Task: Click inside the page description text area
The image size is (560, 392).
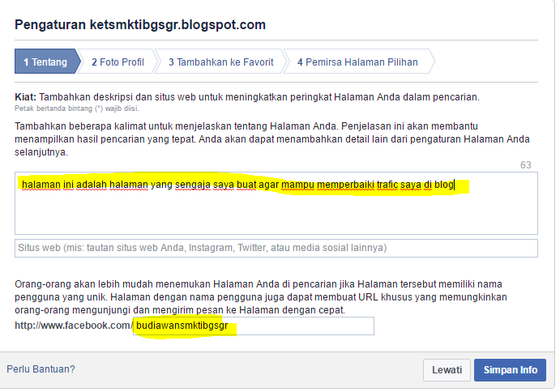Action: (276, 203)
